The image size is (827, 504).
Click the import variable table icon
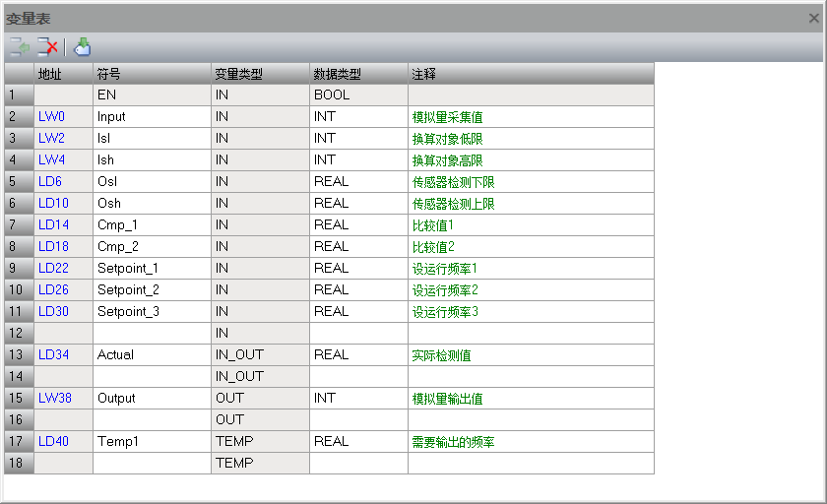click(x=82, y=47)
